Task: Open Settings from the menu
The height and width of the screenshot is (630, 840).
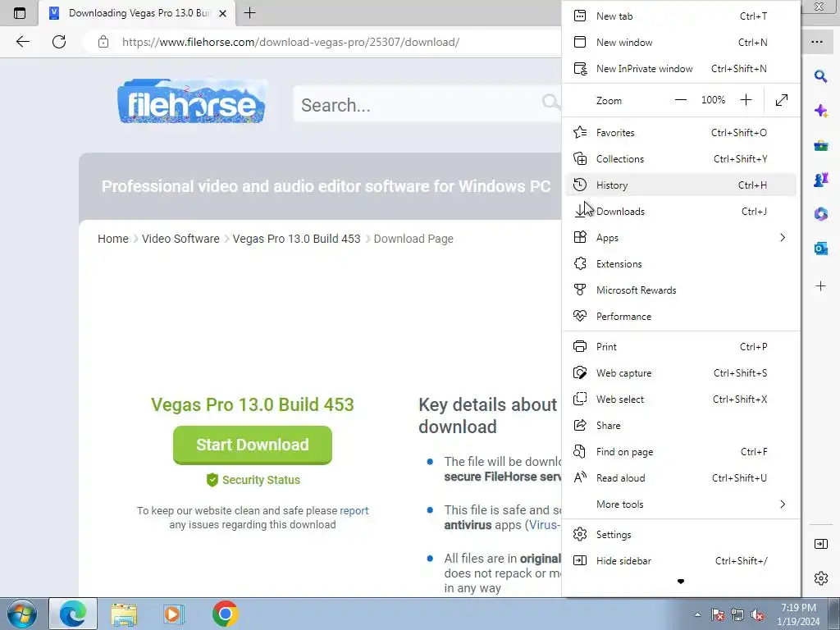Action: tap(680, 535)
